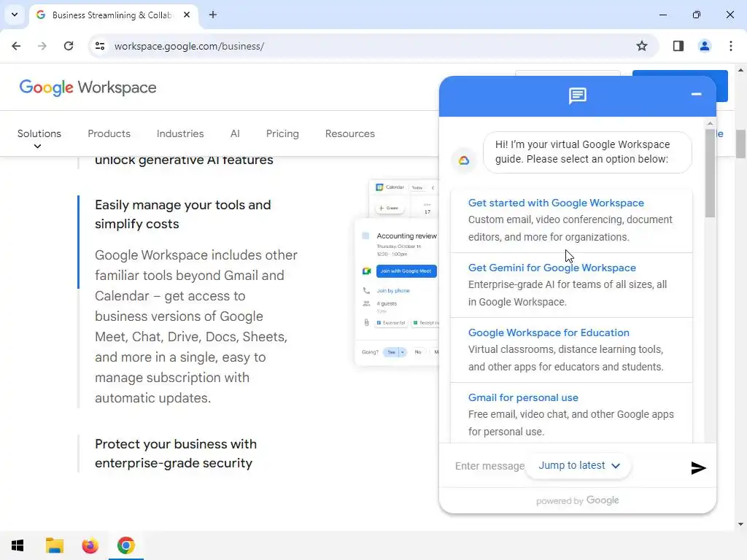Screen dimensions: 747x560
Task: Click the Google Workspace logo
Action: click(88, 87)
